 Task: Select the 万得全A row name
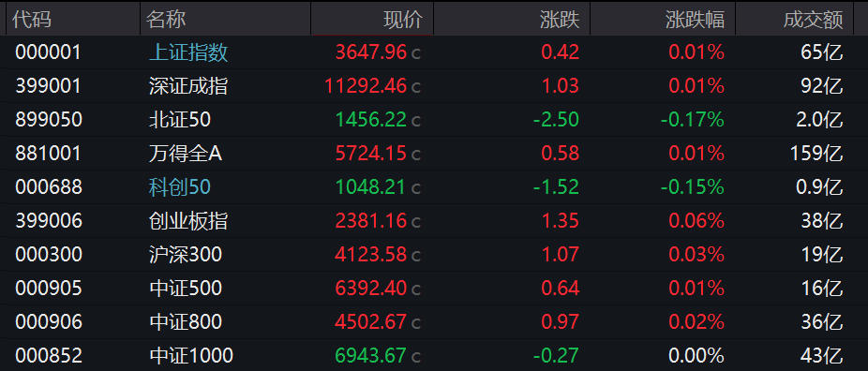(186, 154)
